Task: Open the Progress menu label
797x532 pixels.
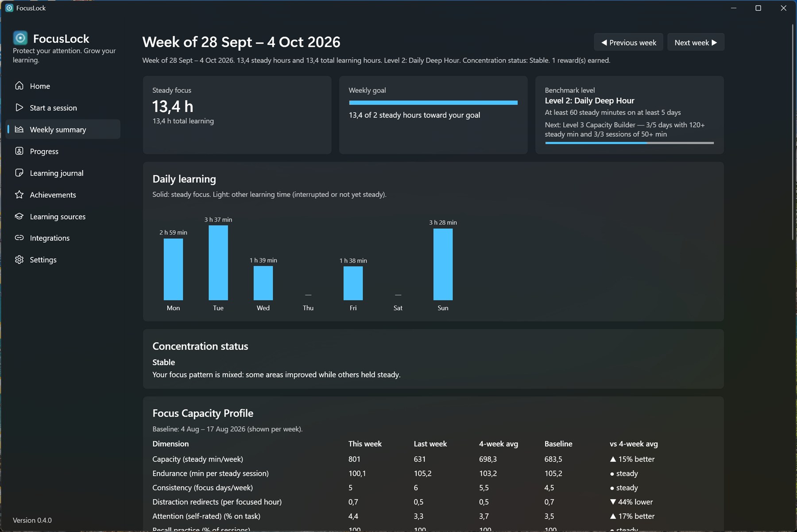Action: 44,151
